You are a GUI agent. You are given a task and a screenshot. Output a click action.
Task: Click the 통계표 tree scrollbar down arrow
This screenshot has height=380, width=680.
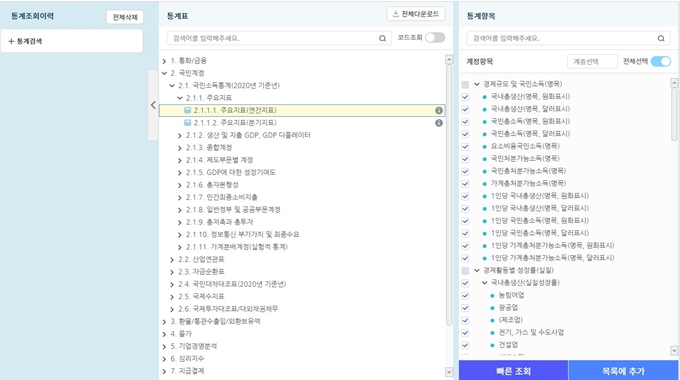pyautogui.click(x=449, y=372)
